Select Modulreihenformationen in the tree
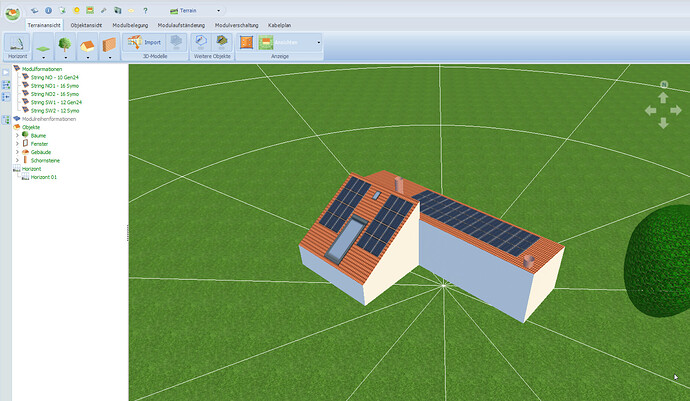690x401 pixels. 49,119
